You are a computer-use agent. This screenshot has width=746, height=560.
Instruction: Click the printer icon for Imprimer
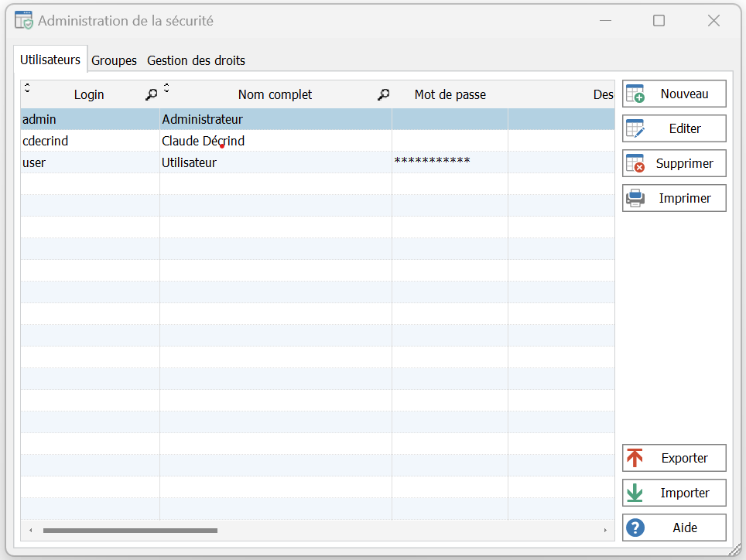pos(635,199)
